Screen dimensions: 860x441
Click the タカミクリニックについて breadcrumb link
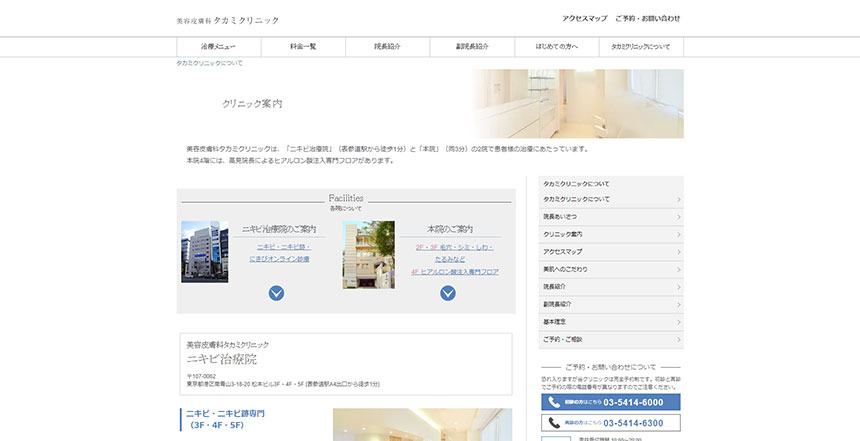pyautogui.click(x=209, y=64)
